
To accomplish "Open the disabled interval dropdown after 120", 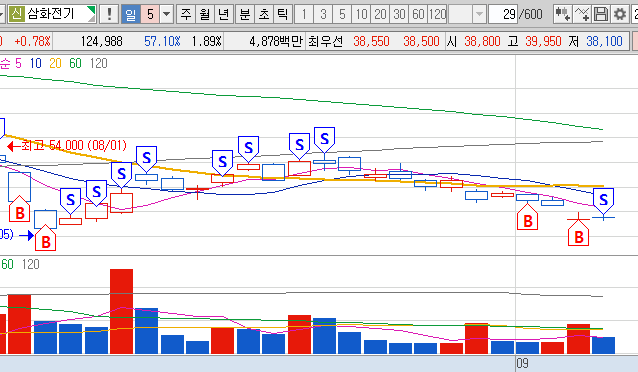I will click(480, 15).
